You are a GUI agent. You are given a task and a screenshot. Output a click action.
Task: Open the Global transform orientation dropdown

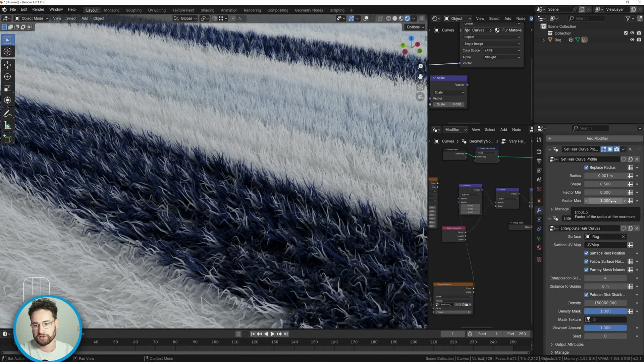(185, 18)
